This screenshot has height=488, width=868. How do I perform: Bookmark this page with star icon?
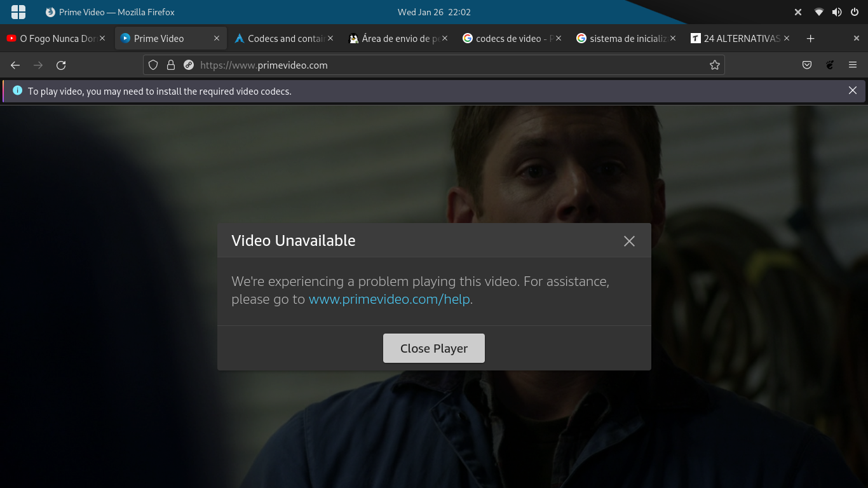[x=714, y=65]
